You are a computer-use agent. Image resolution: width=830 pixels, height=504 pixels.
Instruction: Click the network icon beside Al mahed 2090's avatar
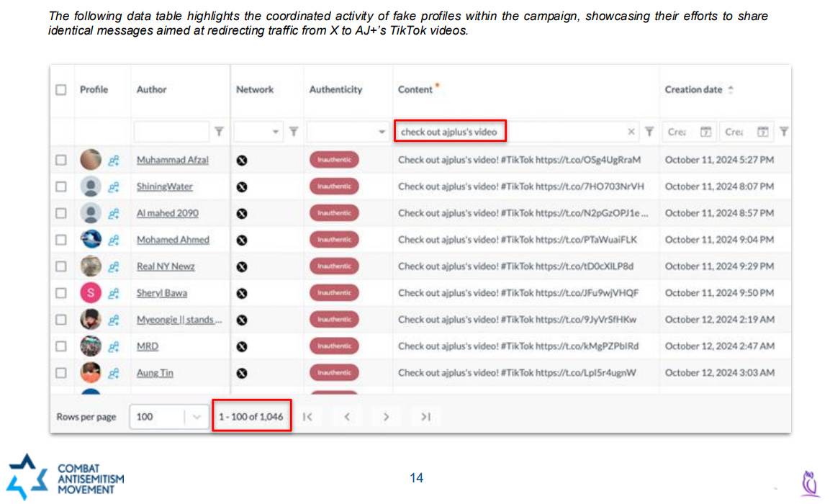(113, 213)
